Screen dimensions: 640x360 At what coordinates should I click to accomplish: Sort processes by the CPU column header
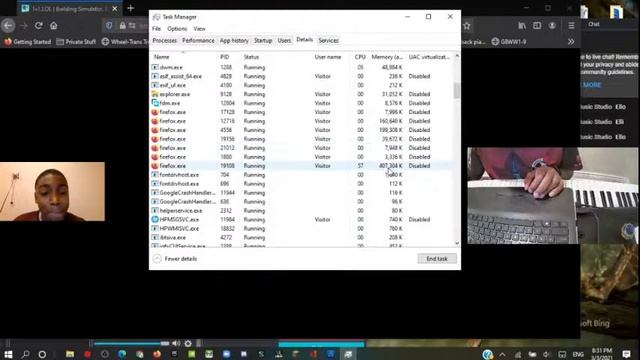click(360, 57)
